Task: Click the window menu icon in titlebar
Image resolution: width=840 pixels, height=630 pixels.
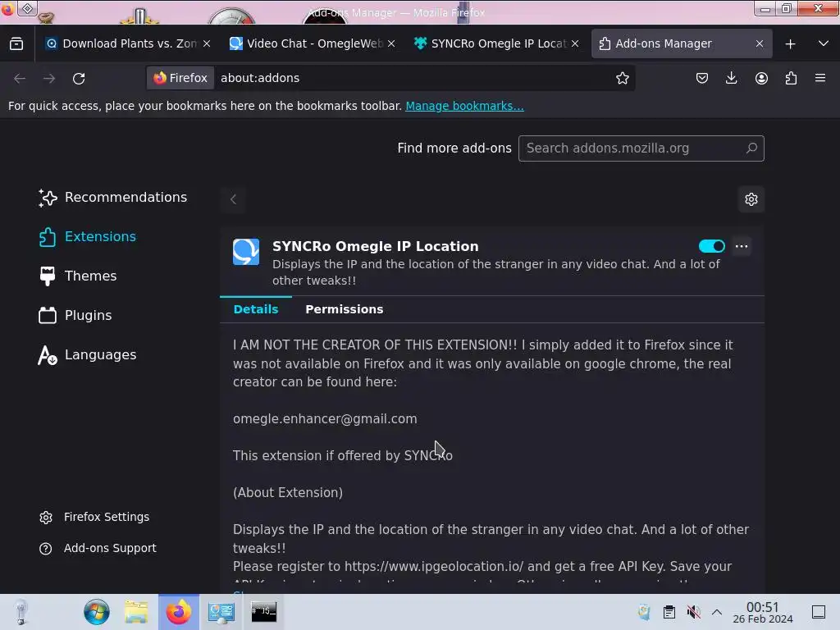Action: click(27, 8)
